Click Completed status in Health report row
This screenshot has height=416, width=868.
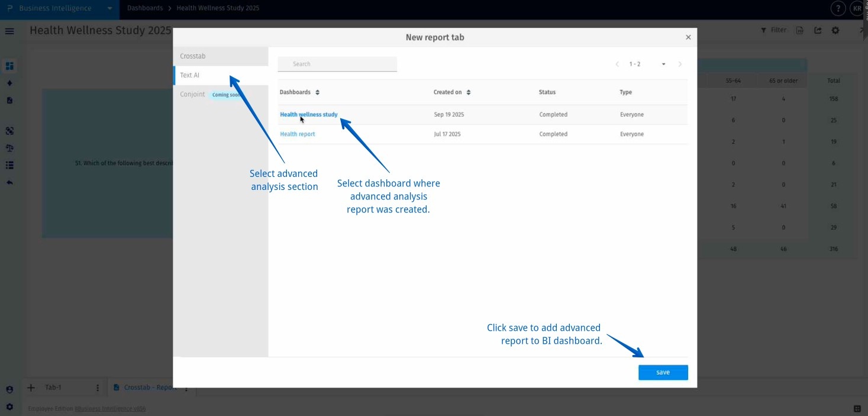[553, 134]
